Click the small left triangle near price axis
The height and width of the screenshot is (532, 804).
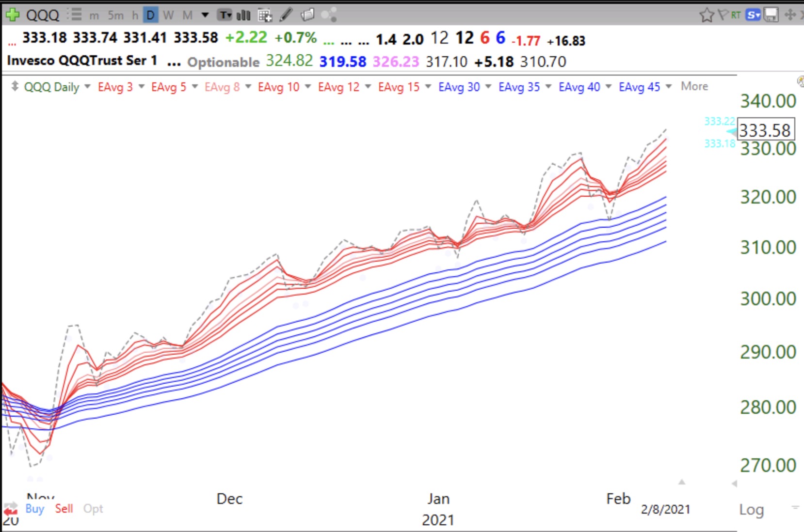pyautogui.click(x=735, y=484)
